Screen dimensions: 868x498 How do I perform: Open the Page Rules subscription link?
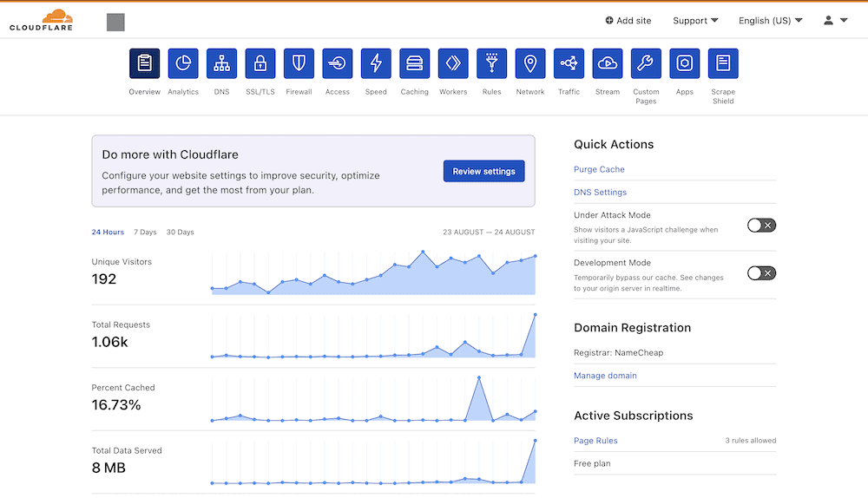click(595, 441)
